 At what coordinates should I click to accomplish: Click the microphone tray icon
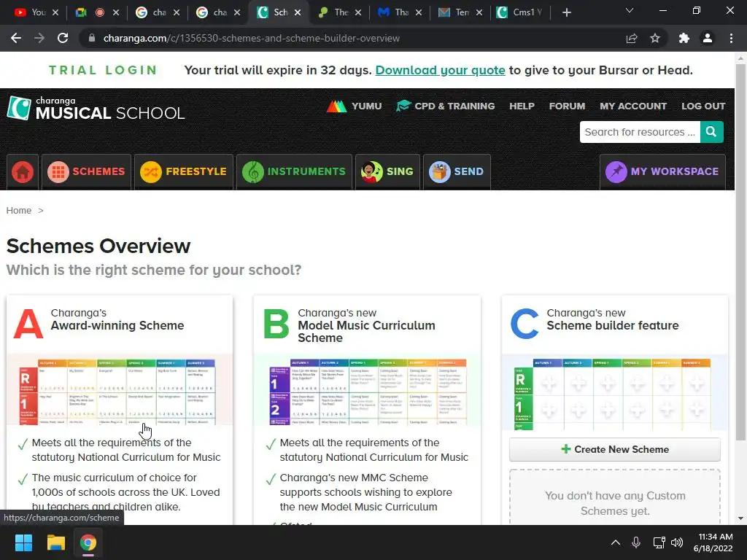(636, 542)
